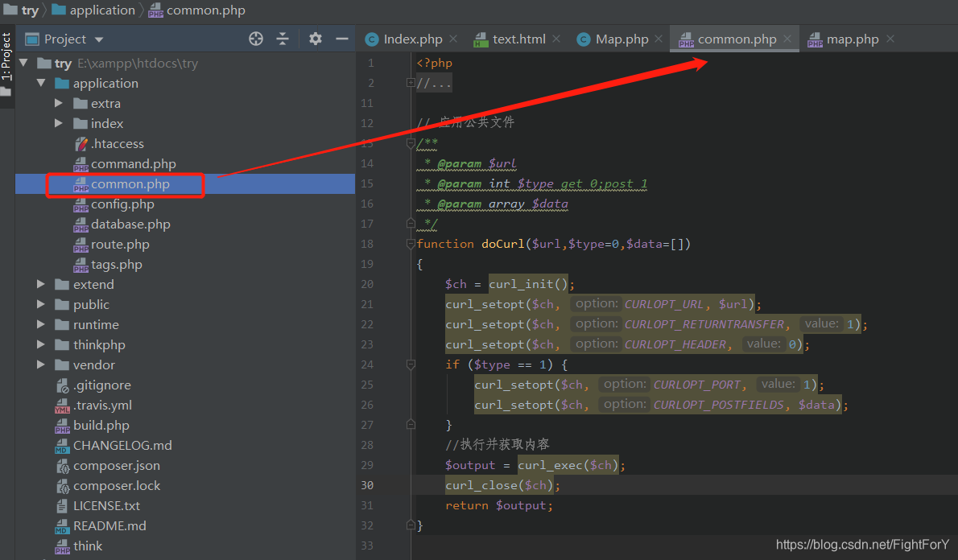Click curl_init() call on line 20
The height and width of the screenshot is (560, 958).
pos(528,285)
